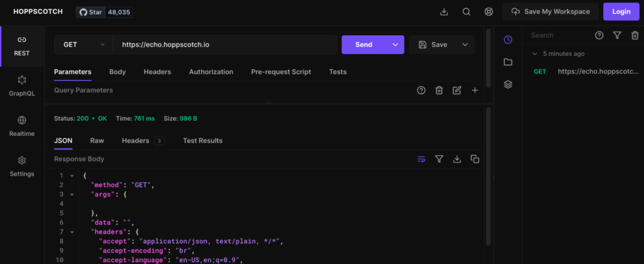Image resolution: width=644 pixels, height=264 pixels.
Task: Click Save My Workspace button
Action: [x=550, y=11]
